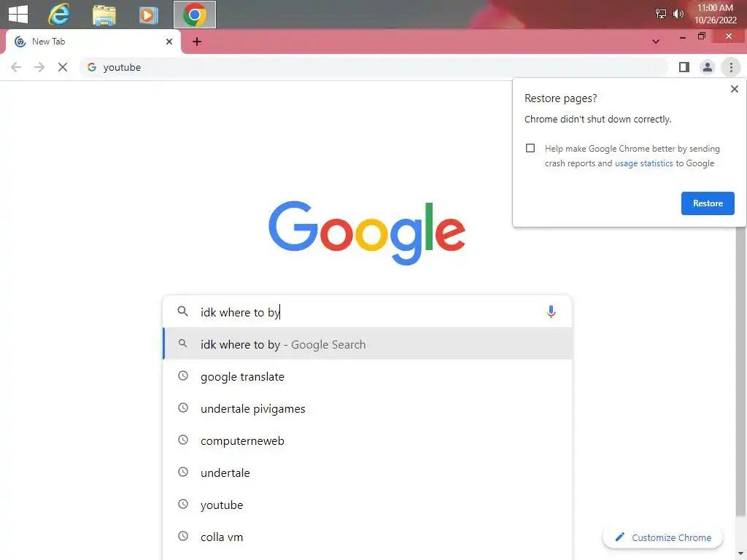This screenshot has width=747, height=560.
Task: Pick the 'undertale' history suggestion
Action: pos(367,472)
